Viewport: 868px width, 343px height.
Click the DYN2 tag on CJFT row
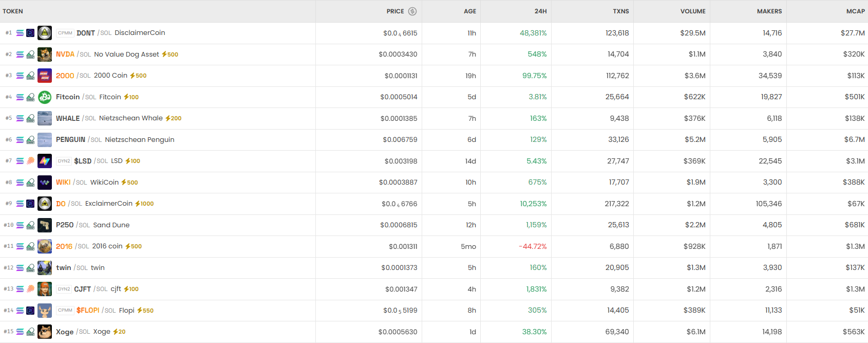coord(64,289)
